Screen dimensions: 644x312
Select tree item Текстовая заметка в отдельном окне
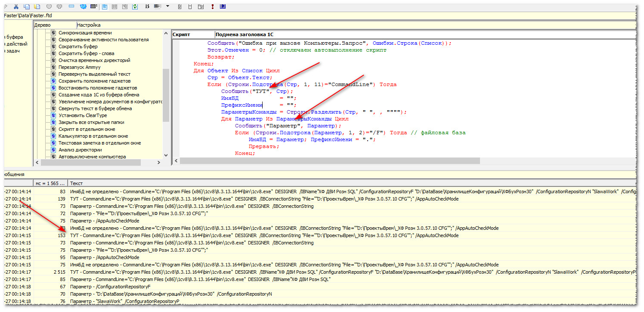click(x=99, y=143)
